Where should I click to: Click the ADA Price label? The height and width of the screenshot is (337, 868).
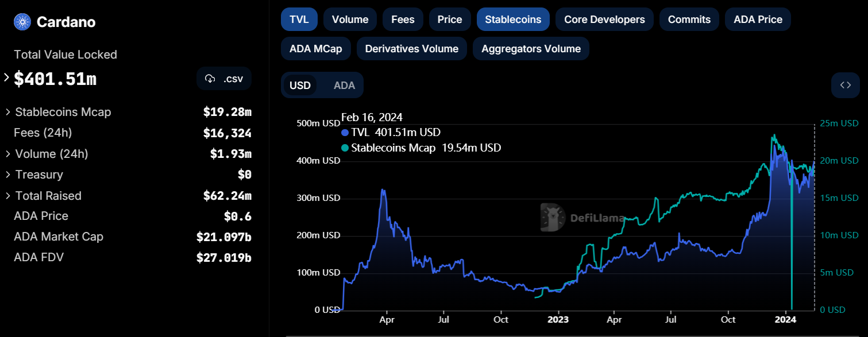[41, 216]
